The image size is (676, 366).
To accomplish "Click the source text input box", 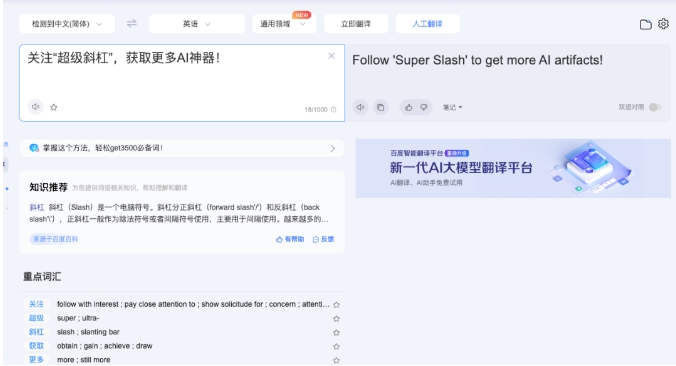I will (x=182, y=83).
